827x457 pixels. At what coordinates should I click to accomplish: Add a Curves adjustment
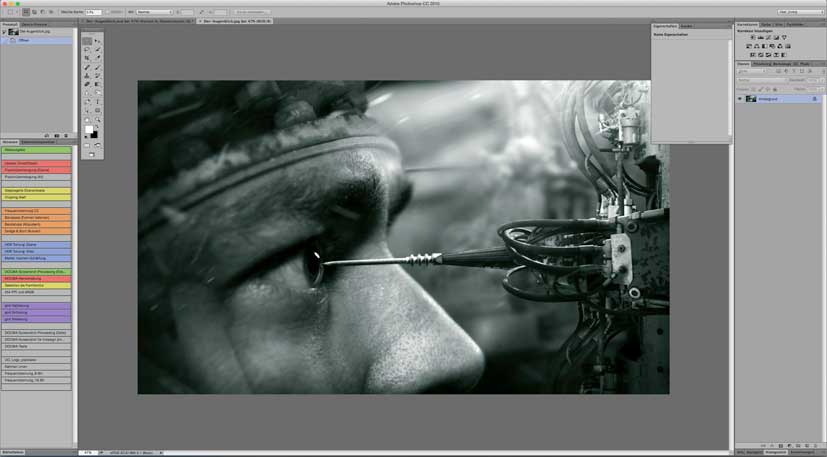click(x=768, y=37)
